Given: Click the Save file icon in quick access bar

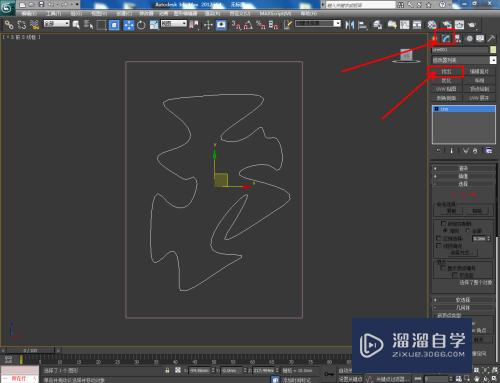Looking at the screenshot, I should (41, 5).
